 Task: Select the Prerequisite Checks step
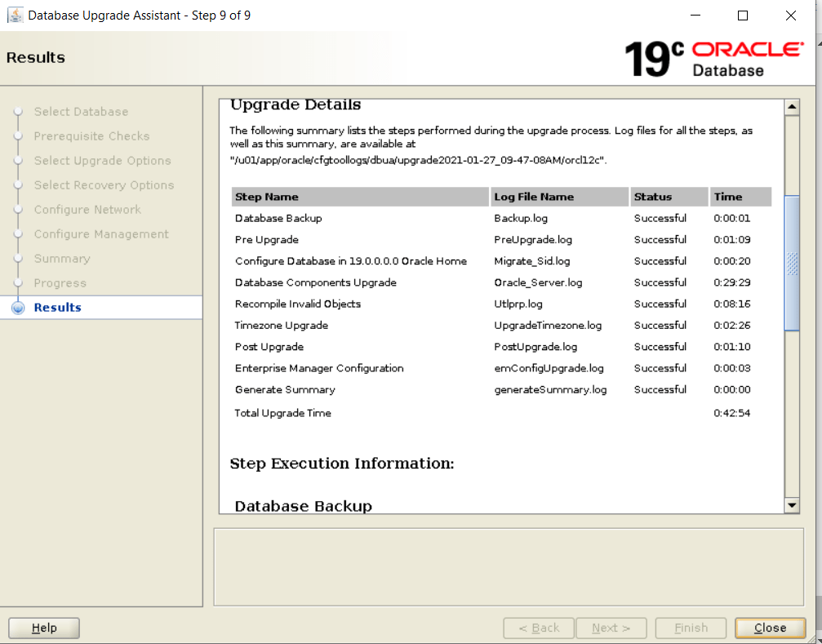(91, 136)
